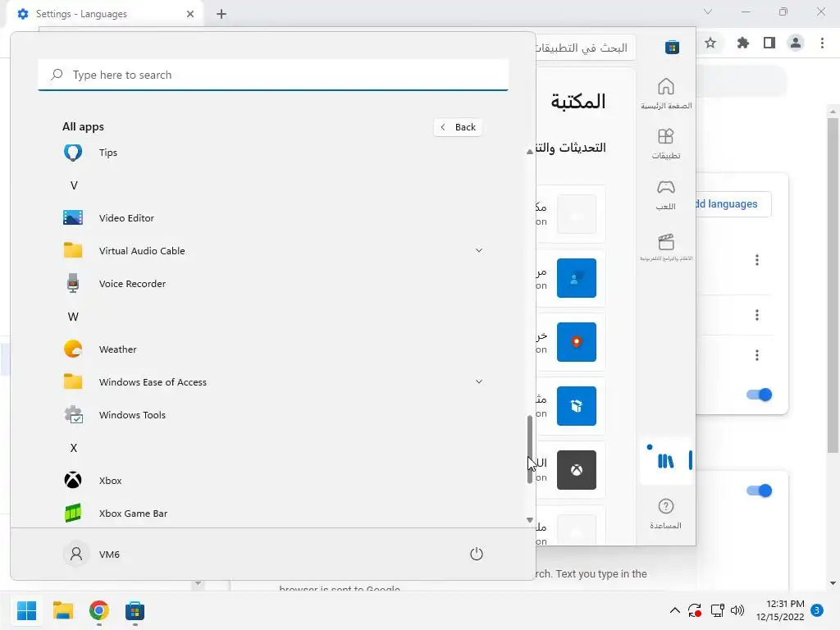Click the All apps list scroll up arrow
The width and height of the screenshot is (840, 630).
530,152
